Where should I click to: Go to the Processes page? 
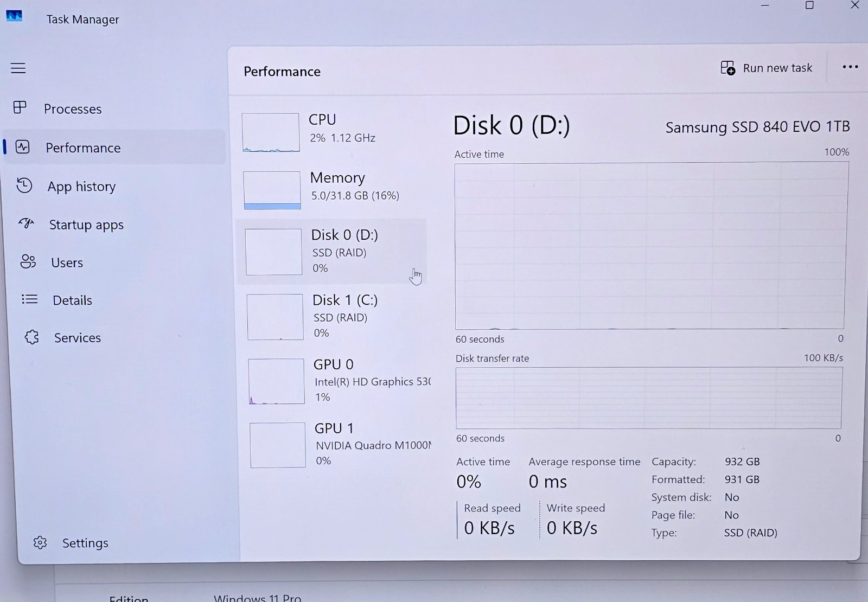click(73, 109)
